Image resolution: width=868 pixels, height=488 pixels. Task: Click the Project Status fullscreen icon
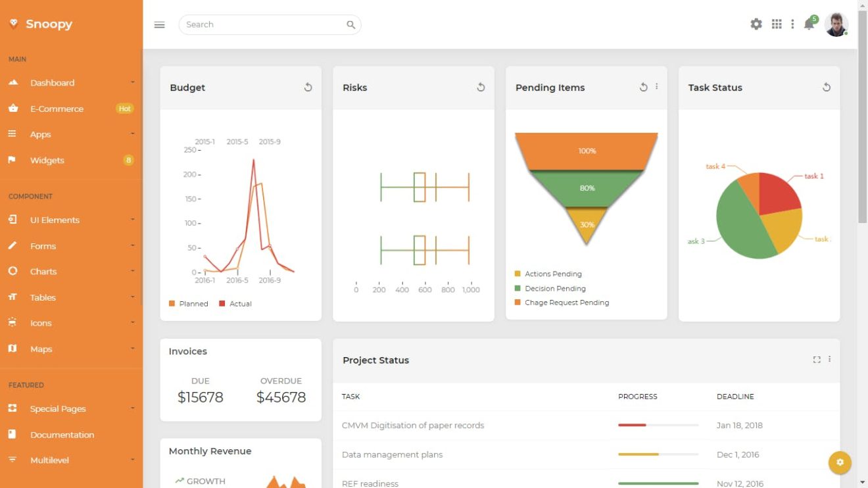(x=817, y=359)
